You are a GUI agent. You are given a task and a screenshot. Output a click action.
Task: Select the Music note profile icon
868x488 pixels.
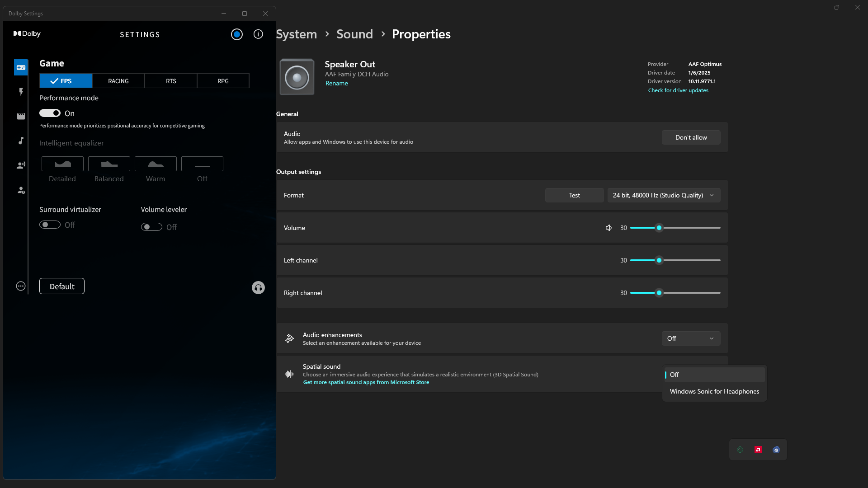[x=21, y=141]
